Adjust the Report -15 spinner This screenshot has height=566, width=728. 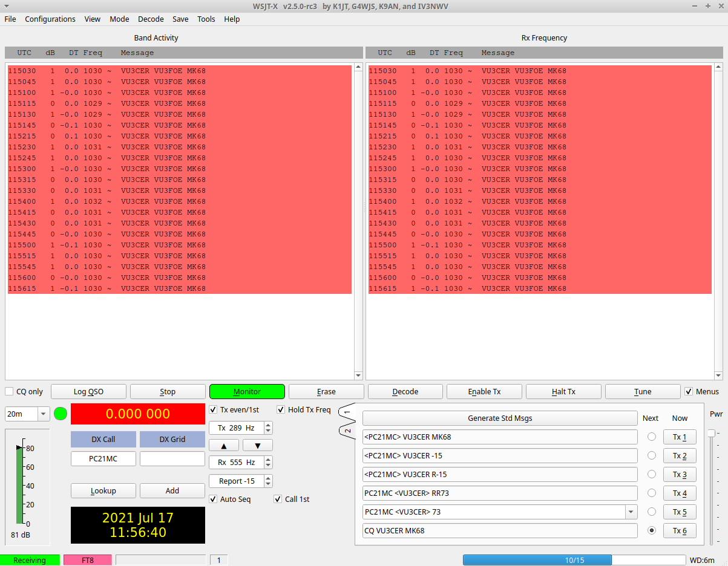click(x=241, y=481)
